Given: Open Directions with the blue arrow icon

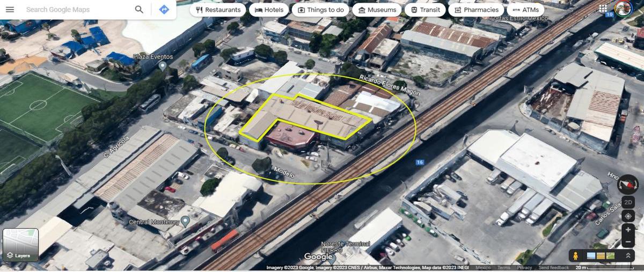Looking at the screenshot, I should point(164,10).
